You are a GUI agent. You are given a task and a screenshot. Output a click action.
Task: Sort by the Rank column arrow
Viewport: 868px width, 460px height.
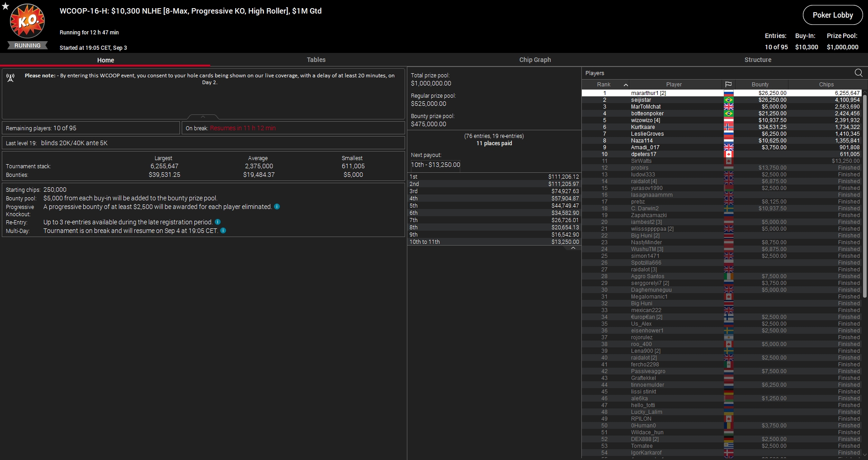pyautogui.click(x=626, y=85)
